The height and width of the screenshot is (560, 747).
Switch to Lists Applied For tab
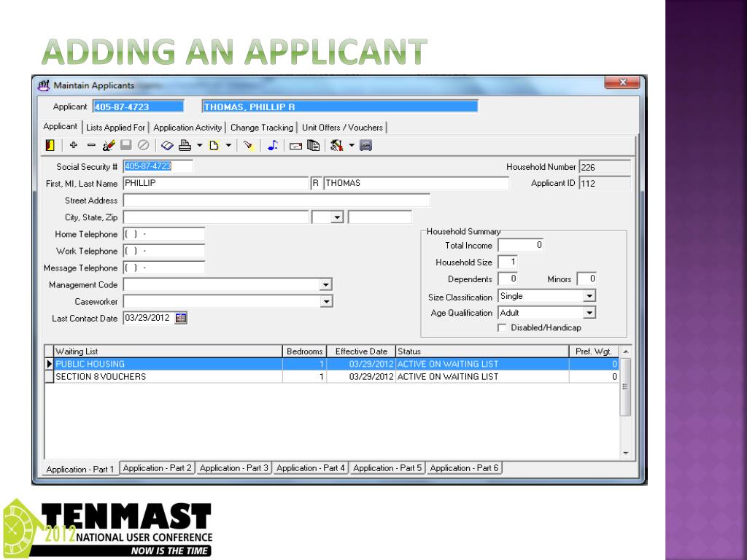coord(116,128)
